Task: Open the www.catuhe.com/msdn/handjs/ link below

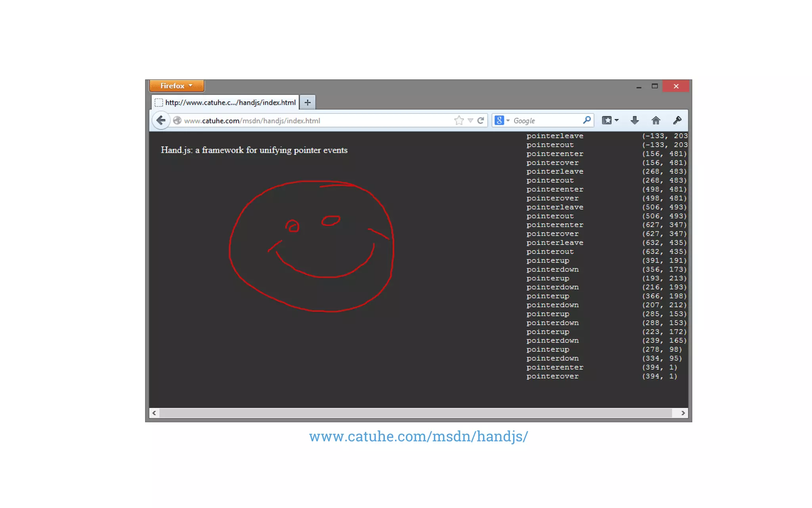Action: (418, 436)
